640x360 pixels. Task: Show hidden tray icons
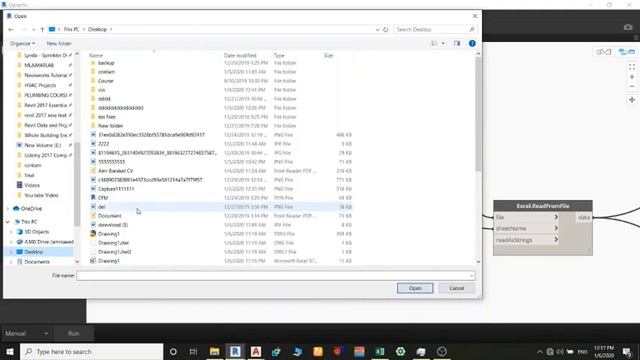coord(540,351)
